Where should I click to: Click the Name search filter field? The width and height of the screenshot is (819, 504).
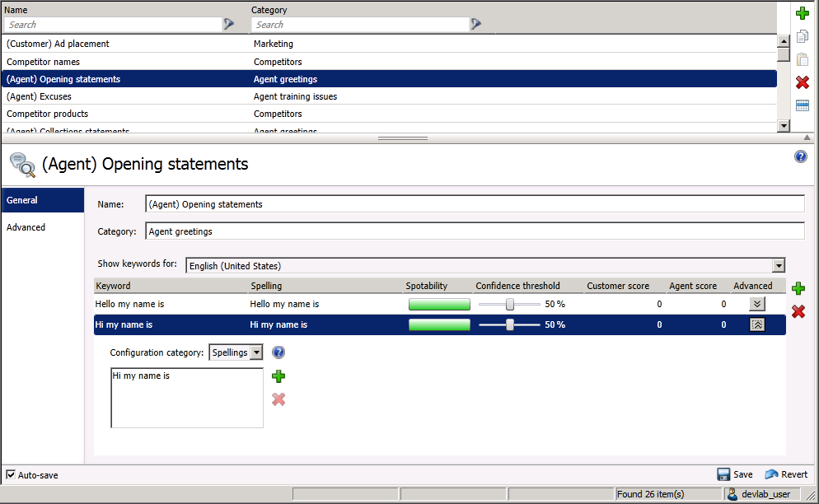(x=111, y=25)
